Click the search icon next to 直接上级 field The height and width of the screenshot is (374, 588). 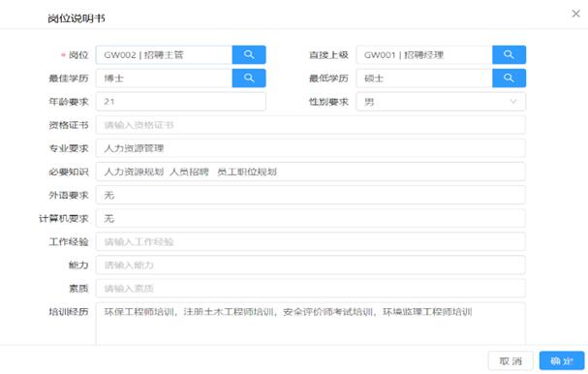click(x=509, y=55)
